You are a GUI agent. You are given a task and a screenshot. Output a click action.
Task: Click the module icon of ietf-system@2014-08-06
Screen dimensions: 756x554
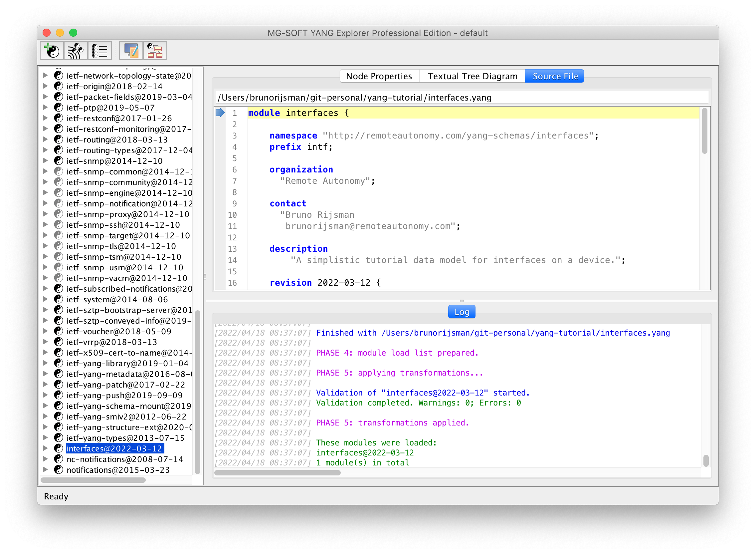click(x=59, y=299)
